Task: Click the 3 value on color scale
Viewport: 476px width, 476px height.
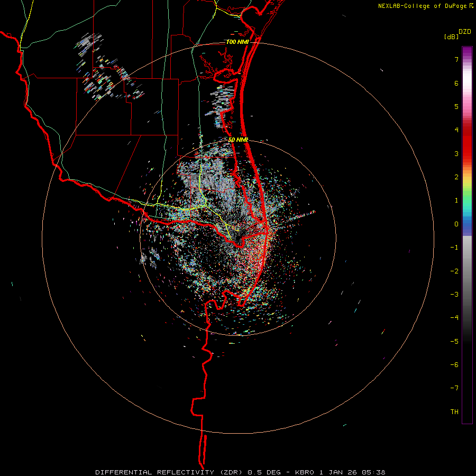Action: click(456, 153)
